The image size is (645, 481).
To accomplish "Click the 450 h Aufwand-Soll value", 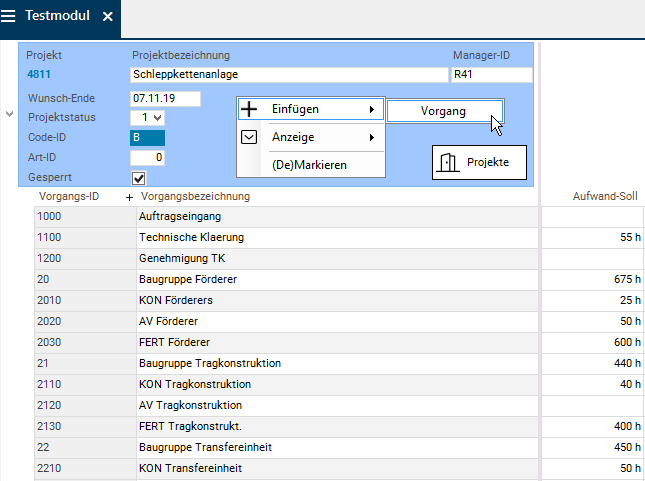I will [592, 447].
